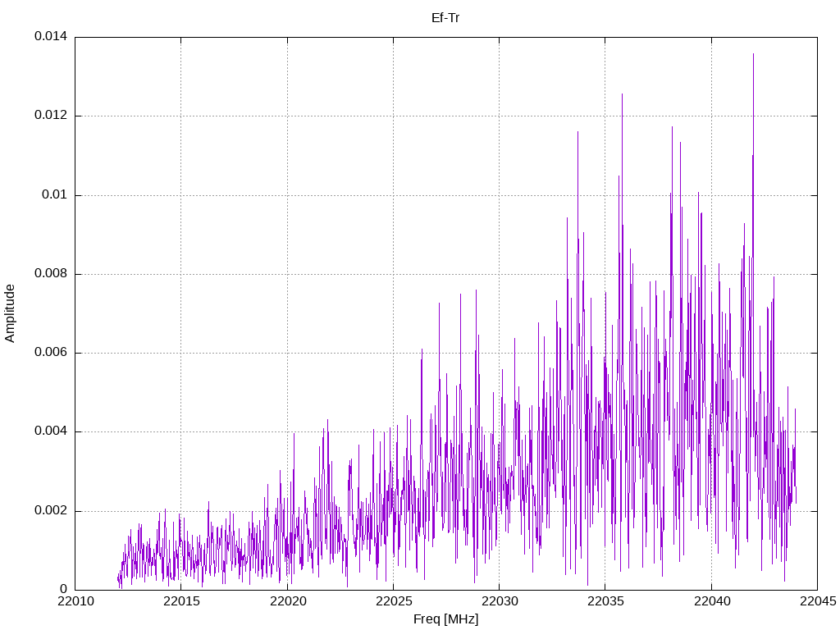Click the 0.006 y-axis tick label
The width and height of the screenshot is (840, 630).
point(51,353)
